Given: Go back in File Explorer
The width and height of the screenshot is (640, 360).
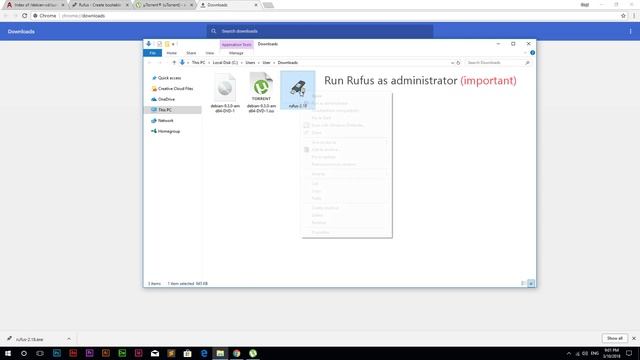Looking at the screenshot, I should point(149,62).
